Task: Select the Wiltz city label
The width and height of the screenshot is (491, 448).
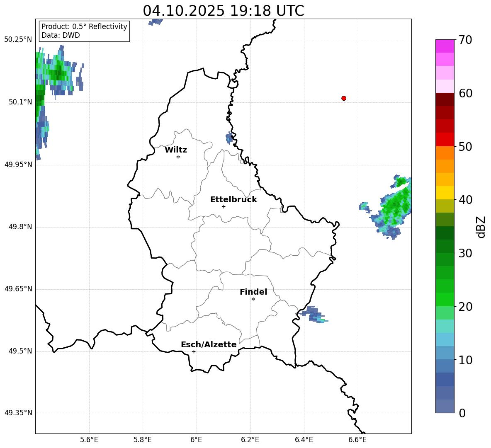Action: pyautogui.click(x=176, y=150)
